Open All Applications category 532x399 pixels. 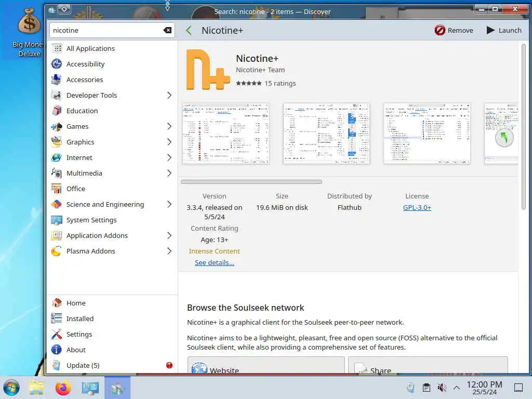[112, 48]
